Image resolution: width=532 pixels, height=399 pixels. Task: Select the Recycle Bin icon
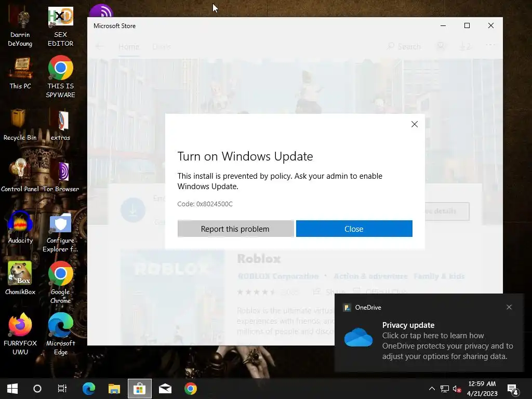(x=20, y=125)
